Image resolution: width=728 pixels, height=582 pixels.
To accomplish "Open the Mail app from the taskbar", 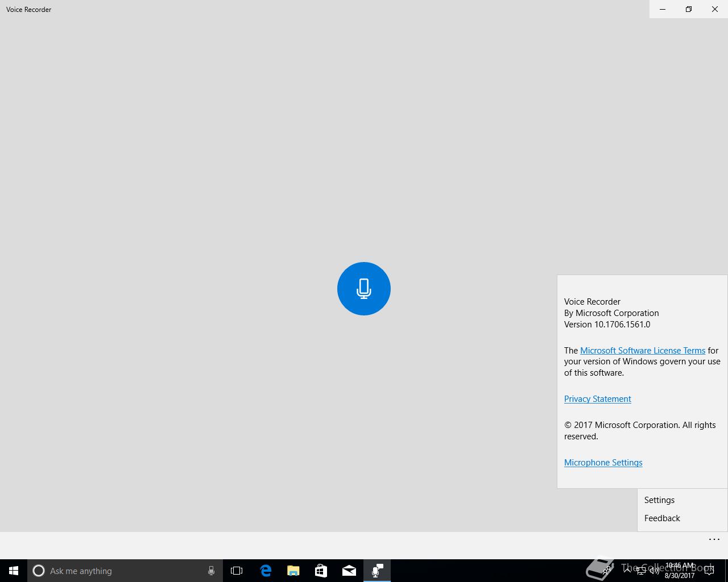I will 349,571.
